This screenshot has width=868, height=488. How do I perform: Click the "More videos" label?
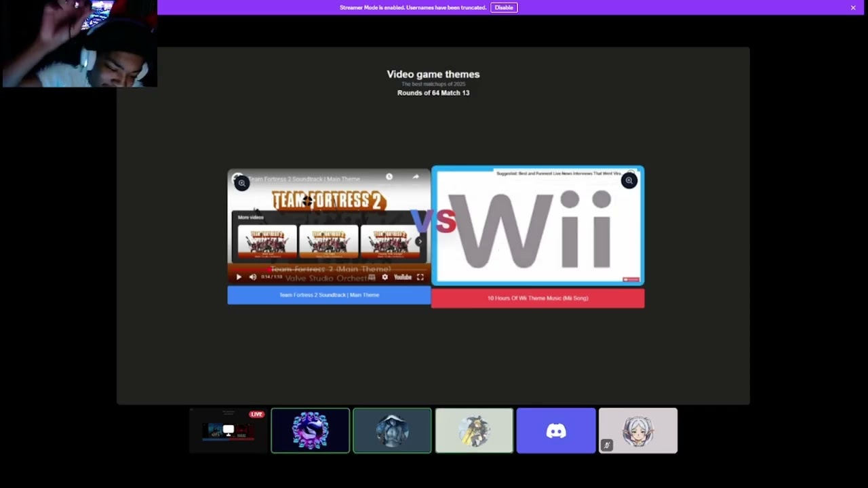[251, 218]
